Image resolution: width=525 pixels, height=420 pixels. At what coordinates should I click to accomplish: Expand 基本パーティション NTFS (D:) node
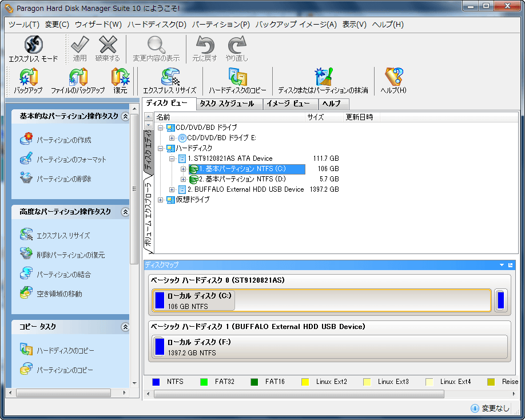(183, 179)
